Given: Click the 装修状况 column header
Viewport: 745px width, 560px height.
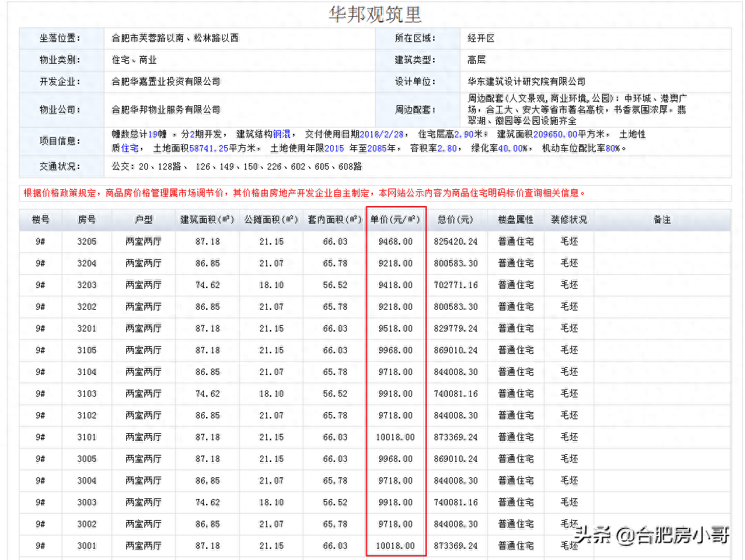Looking at the screenshot, I should (x=568, y=219).
